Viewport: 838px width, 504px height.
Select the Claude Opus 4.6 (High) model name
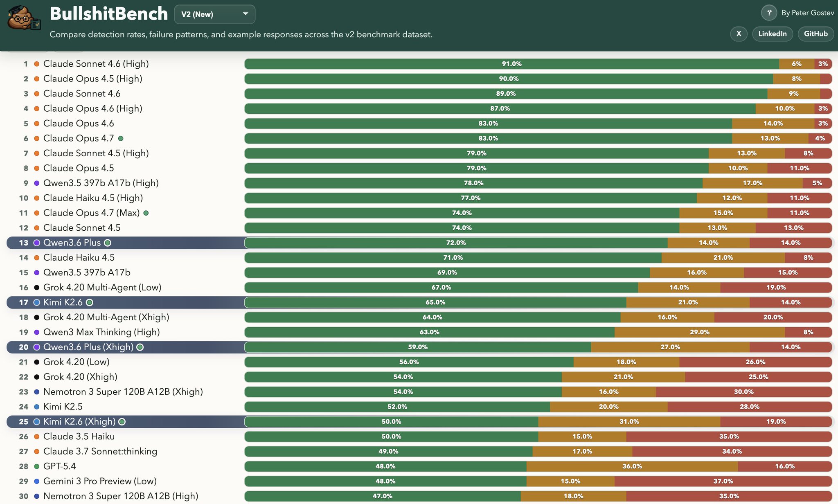point(93,108)
